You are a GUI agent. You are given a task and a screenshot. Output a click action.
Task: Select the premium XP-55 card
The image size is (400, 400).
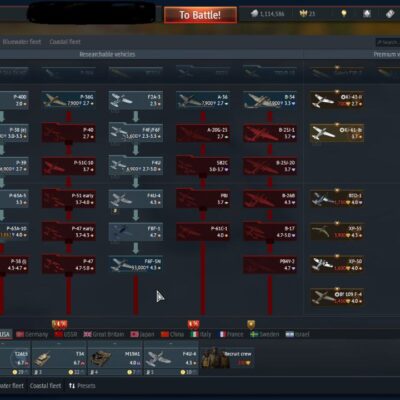pyautogui.click(x=337, y=232)
